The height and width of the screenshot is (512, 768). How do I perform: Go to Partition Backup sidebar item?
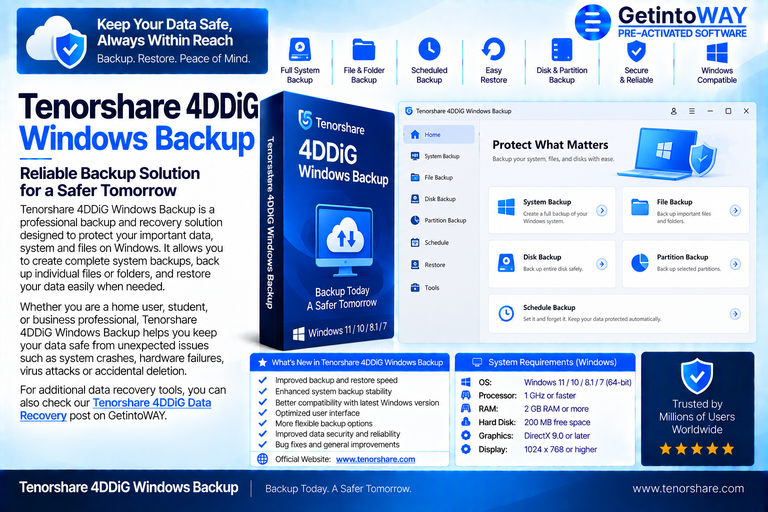coord(438,220)
